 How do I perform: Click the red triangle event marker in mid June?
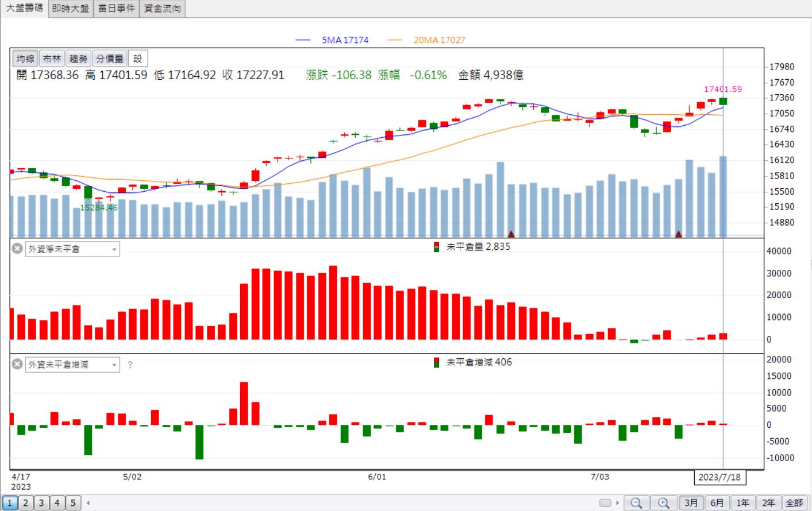point(511,234)
